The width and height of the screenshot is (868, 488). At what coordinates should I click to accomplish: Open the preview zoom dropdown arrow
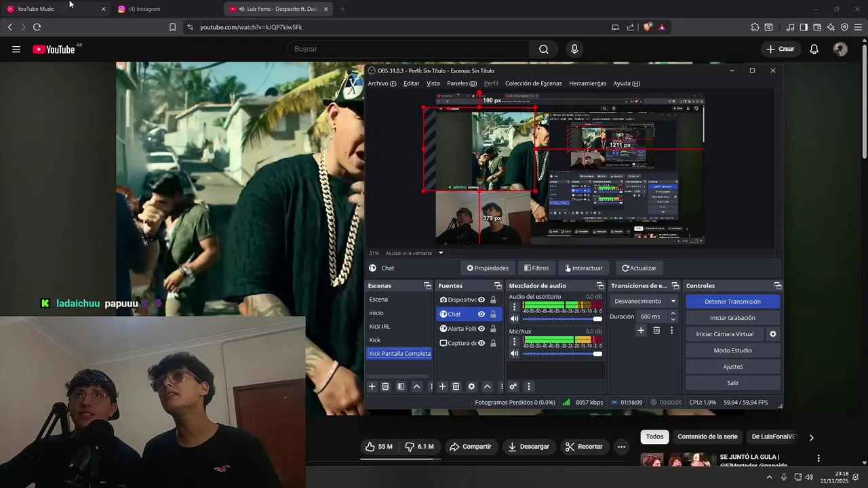441,253
